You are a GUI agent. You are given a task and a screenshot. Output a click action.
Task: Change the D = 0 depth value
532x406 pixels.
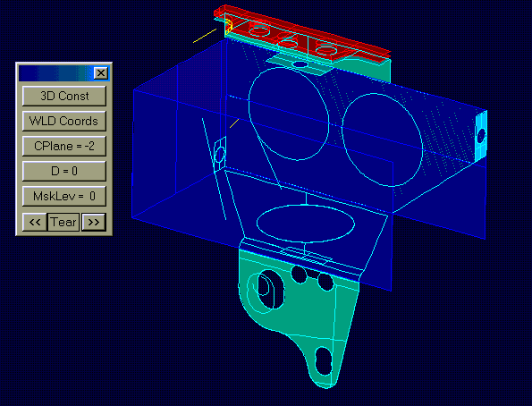tap(64, 171)
